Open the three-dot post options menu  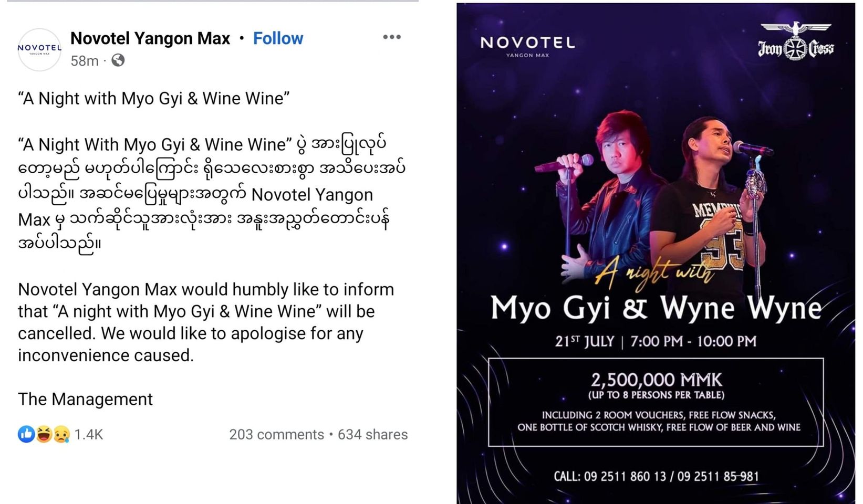[x=392, y=37]
